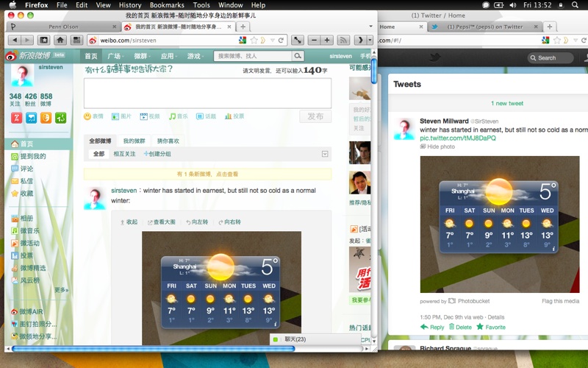
Task: Go back with the Firefox back arrow
Action: coord(15,40)
